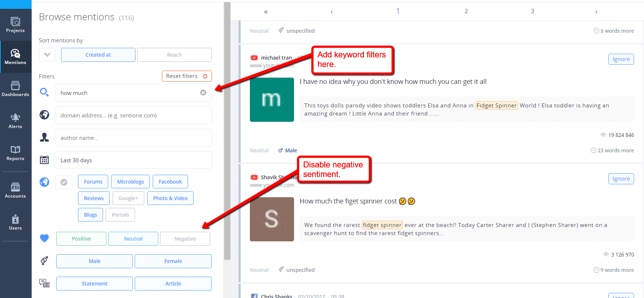The height and width of the screenshot is (298, 644).
Task: Go to page 2 of mentions
Action: (466, 11)
